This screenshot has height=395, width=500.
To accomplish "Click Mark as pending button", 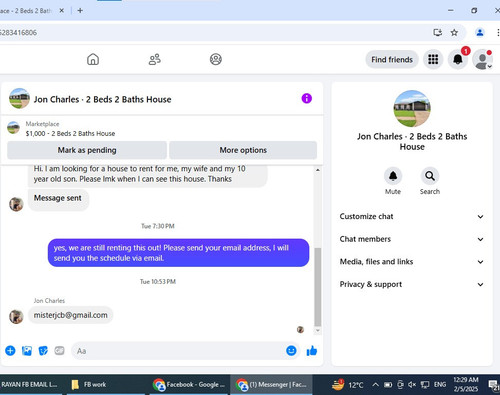I will pyautogui.click(x=87, y=150).
